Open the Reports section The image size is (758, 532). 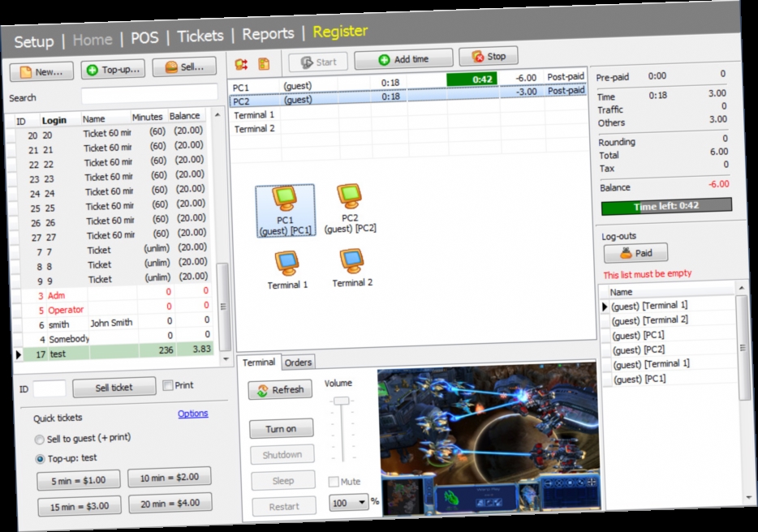click(x=268, y=34)
